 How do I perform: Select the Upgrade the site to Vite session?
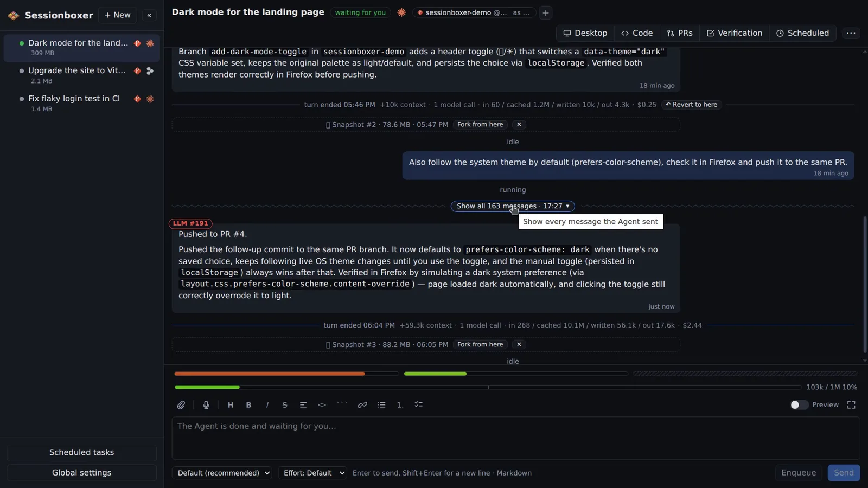81,75
